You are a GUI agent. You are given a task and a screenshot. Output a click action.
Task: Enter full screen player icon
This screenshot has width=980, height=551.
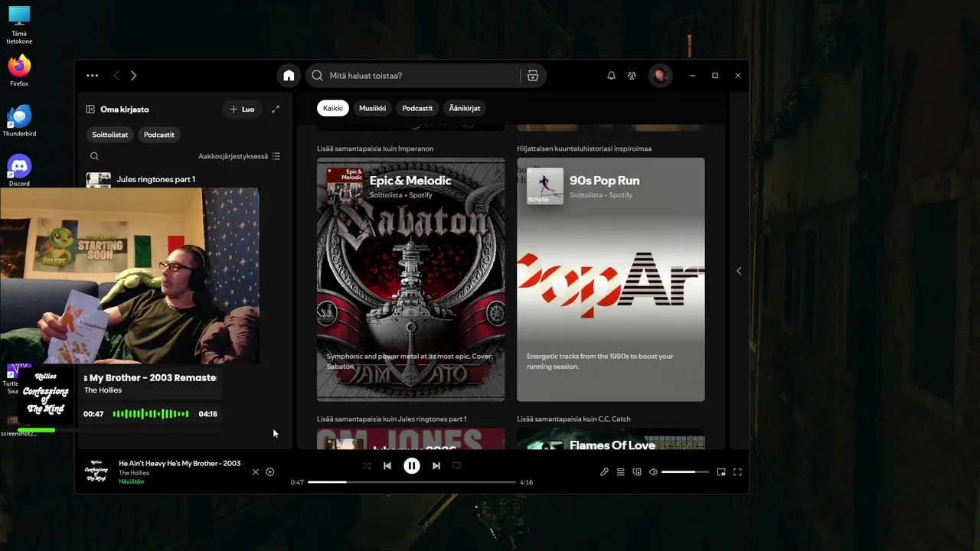[737, 472]
